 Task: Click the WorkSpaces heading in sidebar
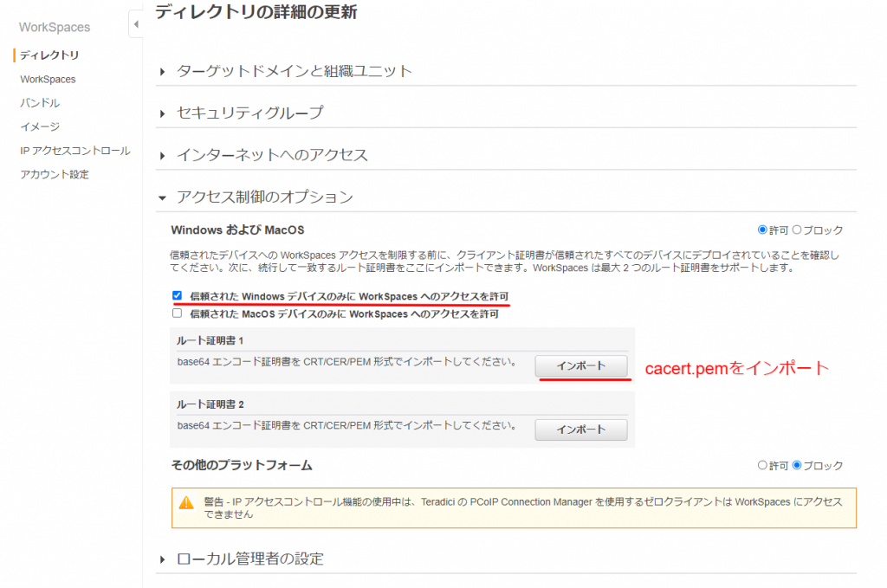tap(55, 27)
